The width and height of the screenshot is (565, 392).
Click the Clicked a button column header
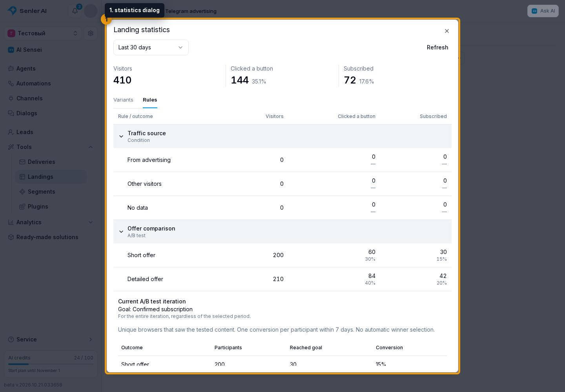click(x=357, y=116)
